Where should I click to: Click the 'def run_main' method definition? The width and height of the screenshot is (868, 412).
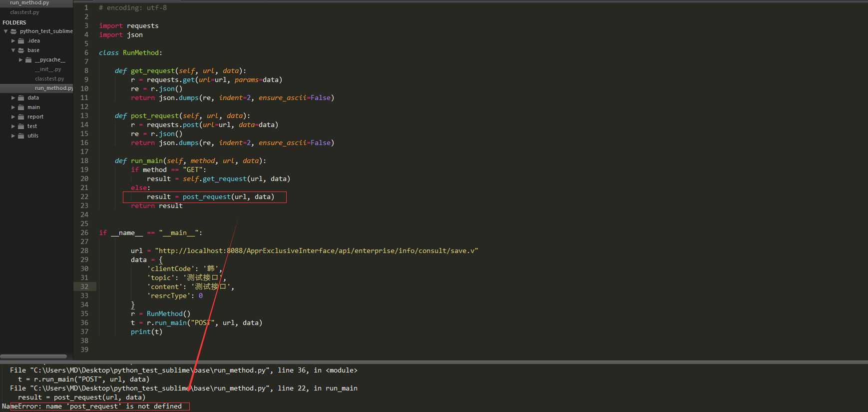tap(191, 161)
